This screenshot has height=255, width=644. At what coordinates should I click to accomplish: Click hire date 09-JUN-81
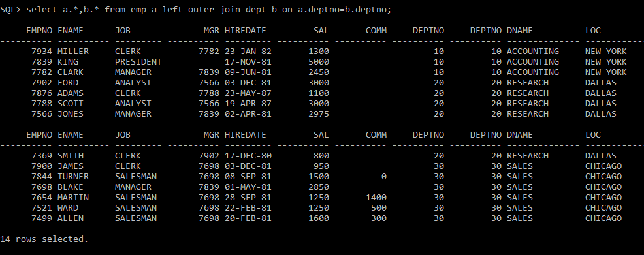coord(248,72)
